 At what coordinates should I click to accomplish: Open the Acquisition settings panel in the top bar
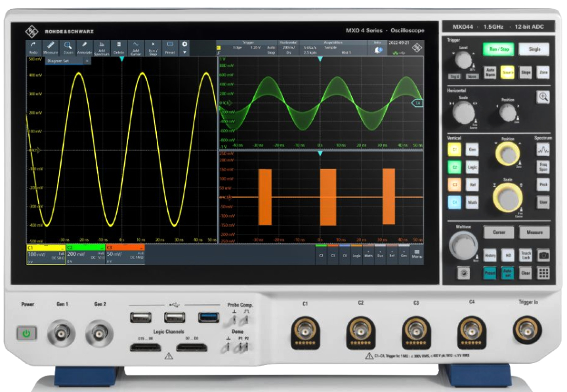[x=333, y=48]
